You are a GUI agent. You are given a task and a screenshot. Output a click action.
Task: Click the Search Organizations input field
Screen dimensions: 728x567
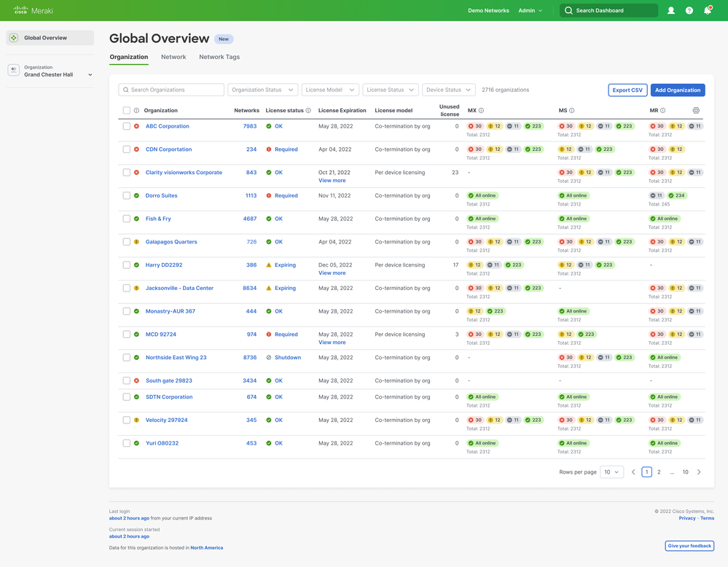pyautogui.click(x=171, y=90)
